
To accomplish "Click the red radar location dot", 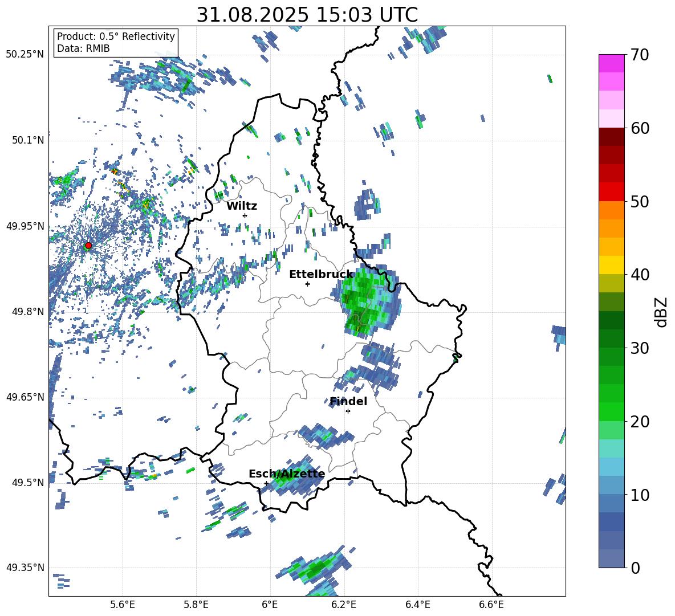I will (x=88, y=246).
